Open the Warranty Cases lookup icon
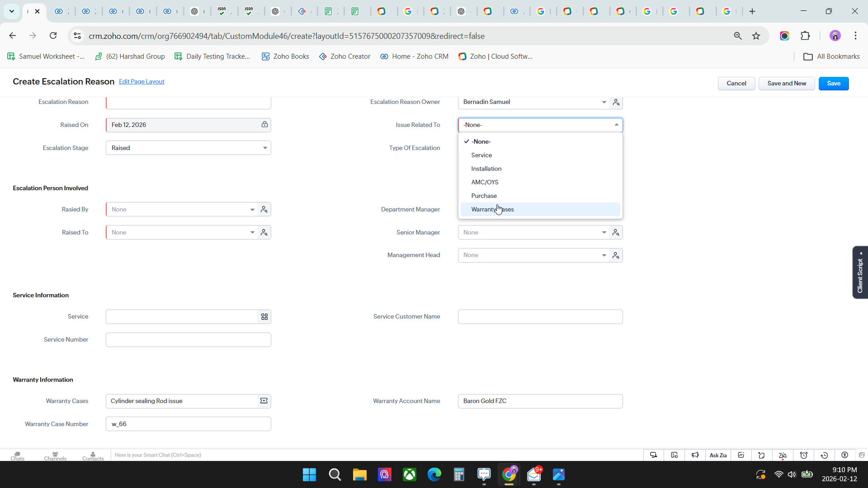868x488 pixels. pos(264,401)
